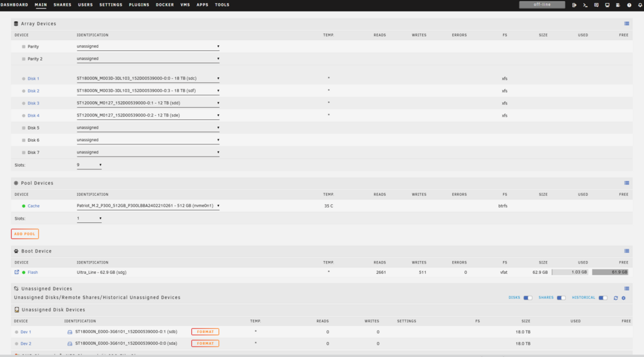Open the VMs menu item
This screenshot has width=644, height=357.
[185, 5]
